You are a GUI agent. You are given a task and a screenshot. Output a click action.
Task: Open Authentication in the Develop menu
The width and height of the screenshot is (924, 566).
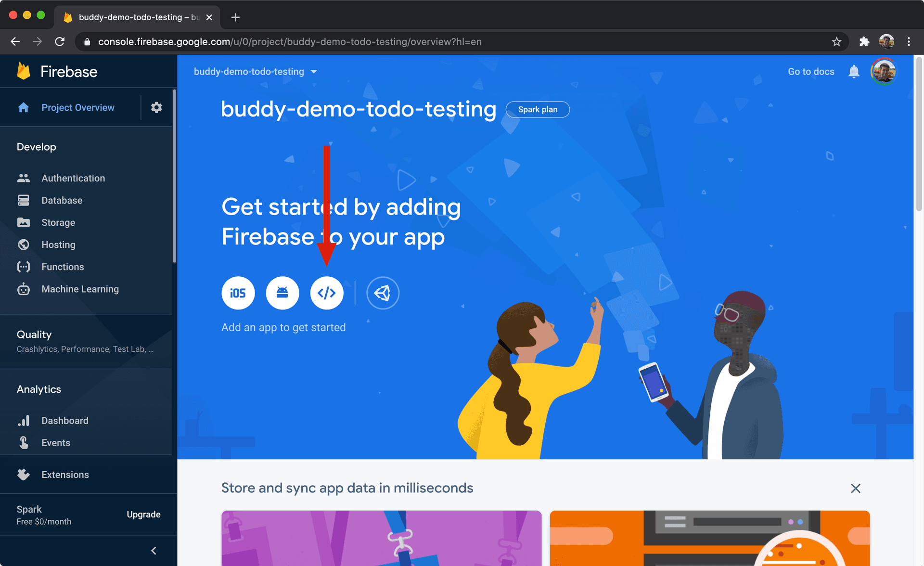coord(73,178)
